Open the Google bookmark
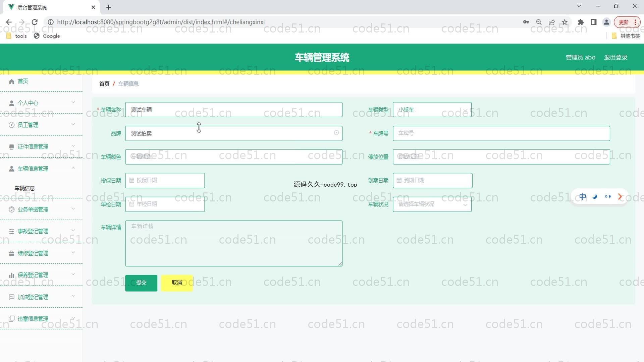 (47, 36)
